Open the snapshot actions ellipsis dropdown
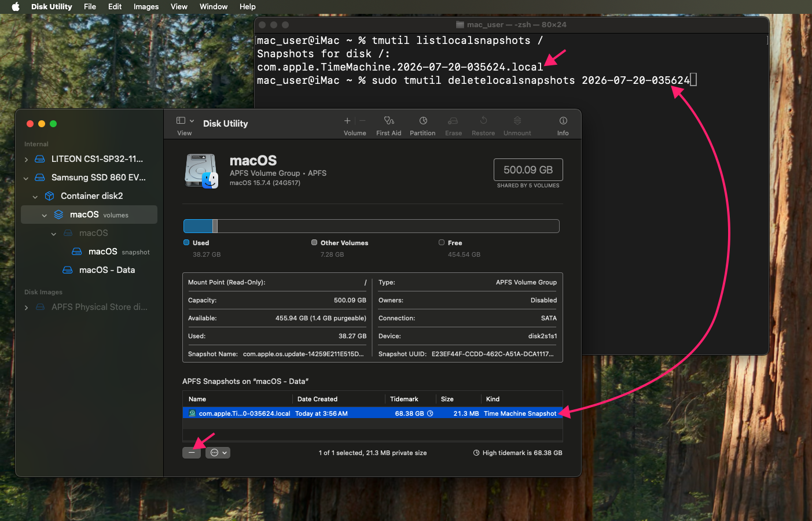 click(218, 453)
